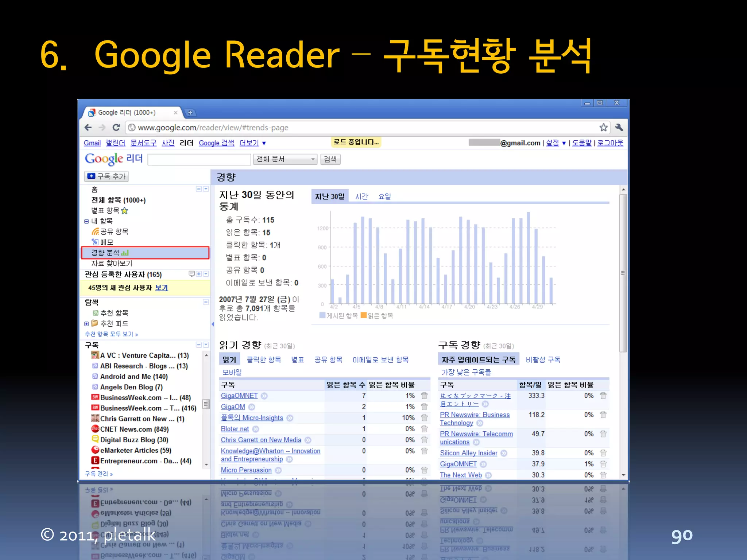Switch to 클릭한 항목 tab
Screen dimensions: 747x560
click(x=264, y=360)
